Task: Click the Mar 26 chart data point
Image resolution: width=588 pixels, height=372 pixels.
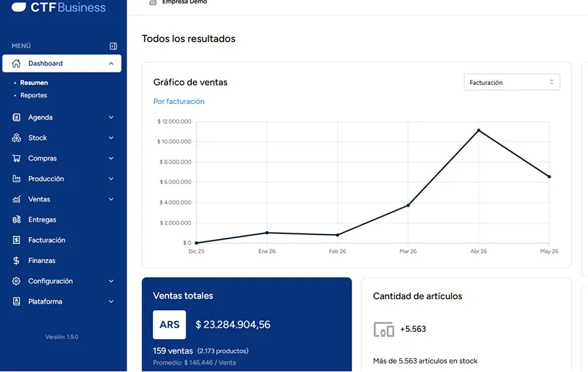Action: (408, 205)
